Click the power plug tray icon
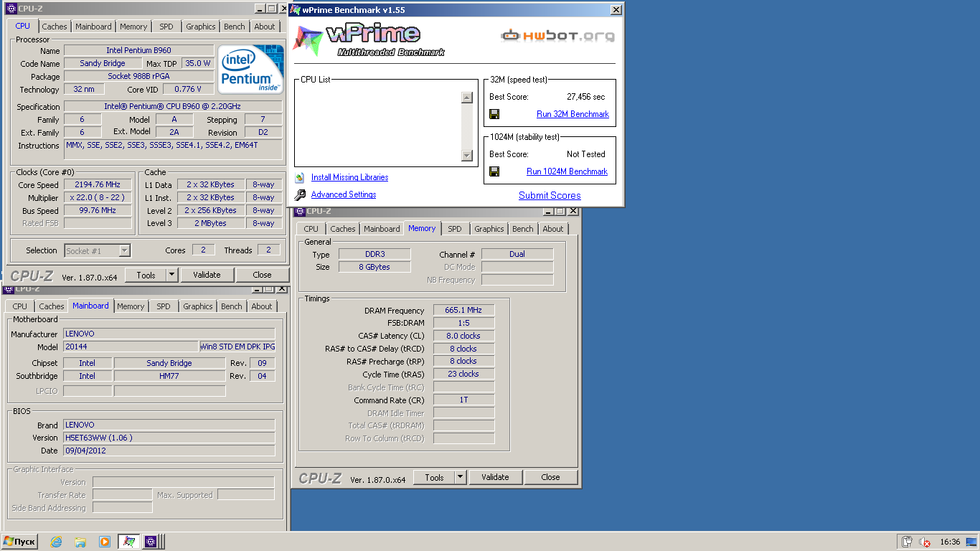Image resolution: width=980 pixels, height=551 pixels. click(x=907, y=542)
